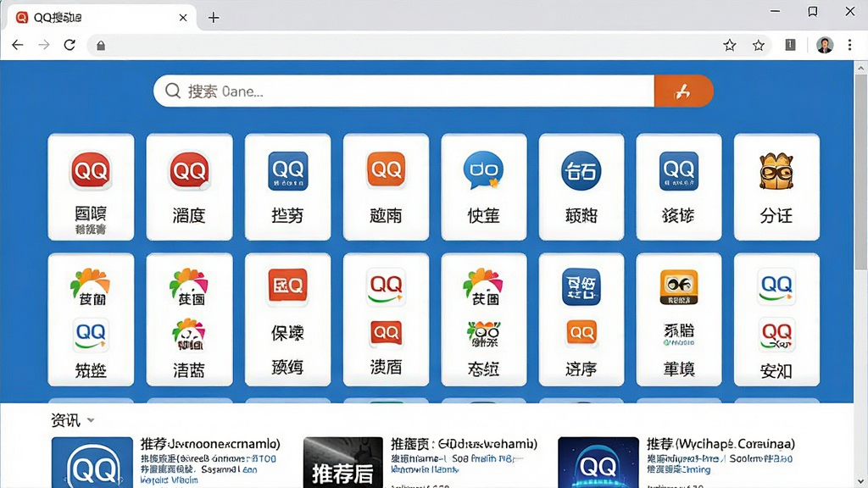Viewport: 868px width, 488px height.
Task: Open the red QQ tile labeled 湄度
Action: coord(189,187)
